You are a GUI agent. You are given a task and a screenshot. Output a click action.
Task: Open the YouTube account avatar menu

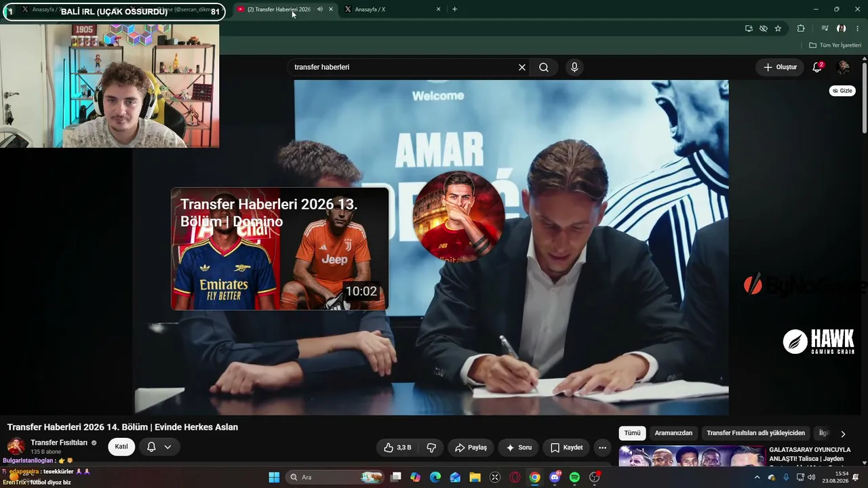click(x=844, y=67)
